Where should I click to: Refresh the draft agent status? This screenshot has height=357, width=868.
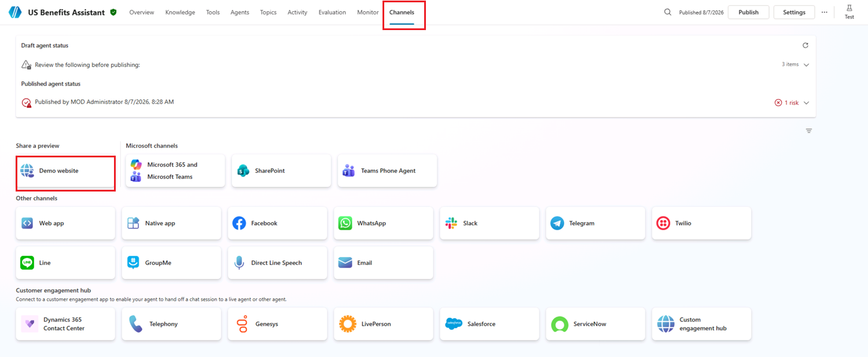[806, 45]
